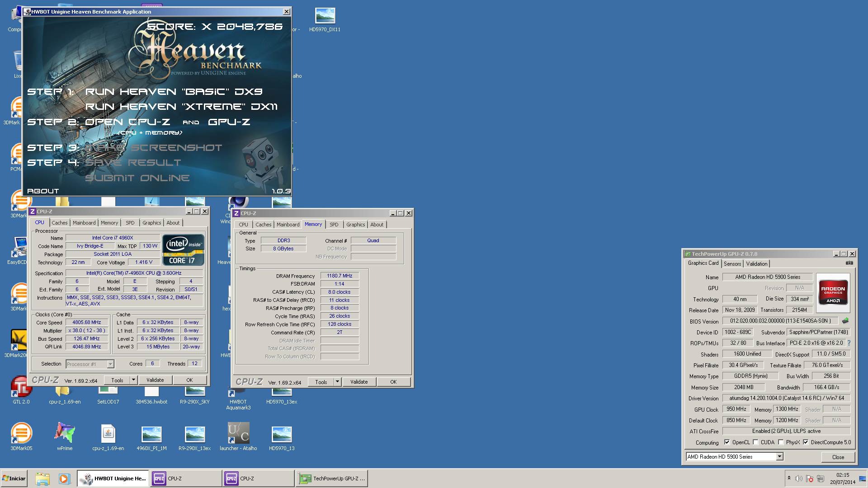Click About in HWBOT Heaven app
The height and width of the screenshot is (488, 868).
point(43,191)
